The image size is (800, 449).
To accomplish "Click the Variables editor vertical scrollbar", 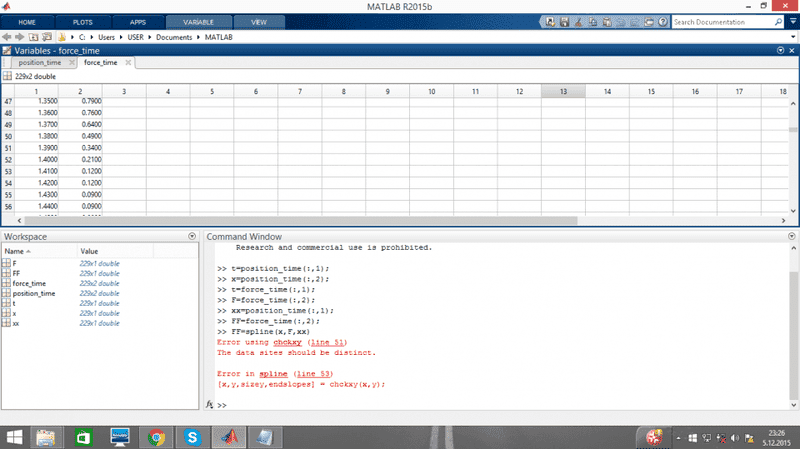I will (x=793, y=130).
